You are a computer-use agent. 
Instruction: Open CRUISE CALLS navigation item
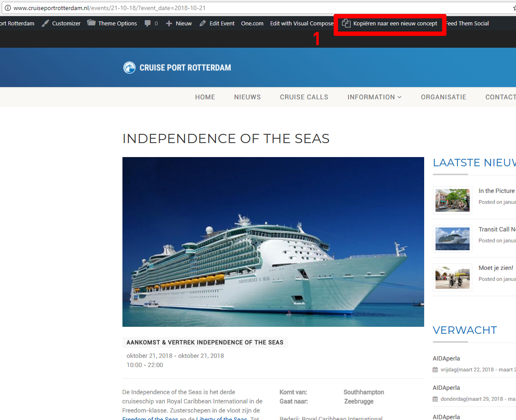tap(304, 97)
